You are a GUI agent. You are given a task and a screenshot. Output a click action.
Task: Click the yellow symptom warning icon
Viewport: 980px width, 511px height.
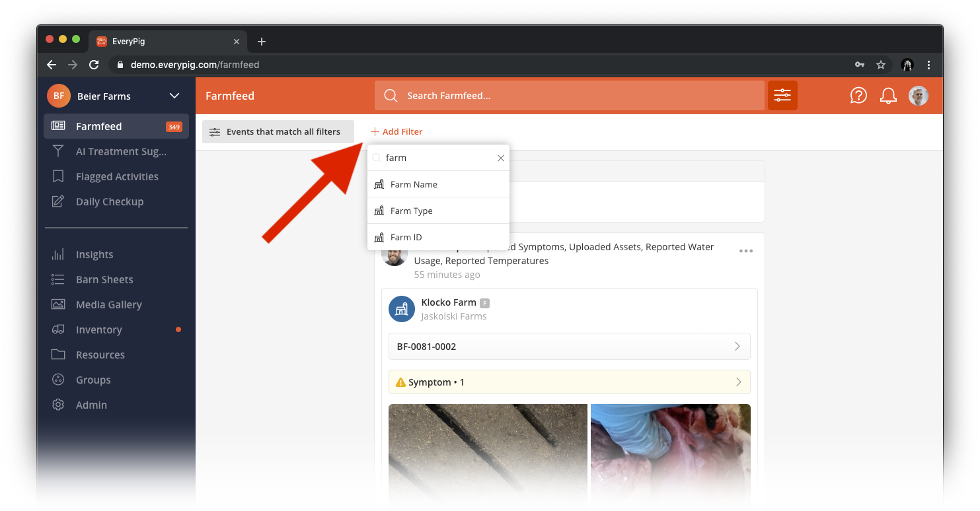400,382
